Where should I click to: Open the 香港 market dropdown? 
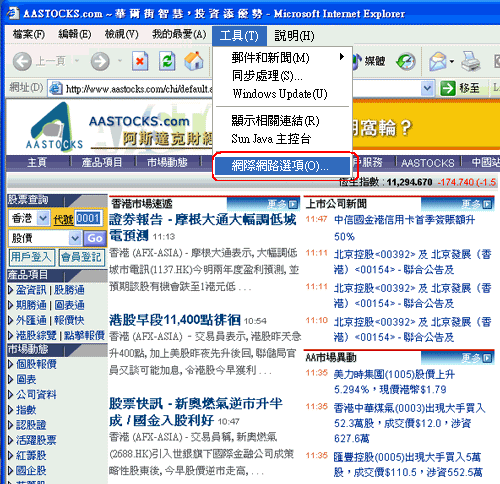(43, 219)
